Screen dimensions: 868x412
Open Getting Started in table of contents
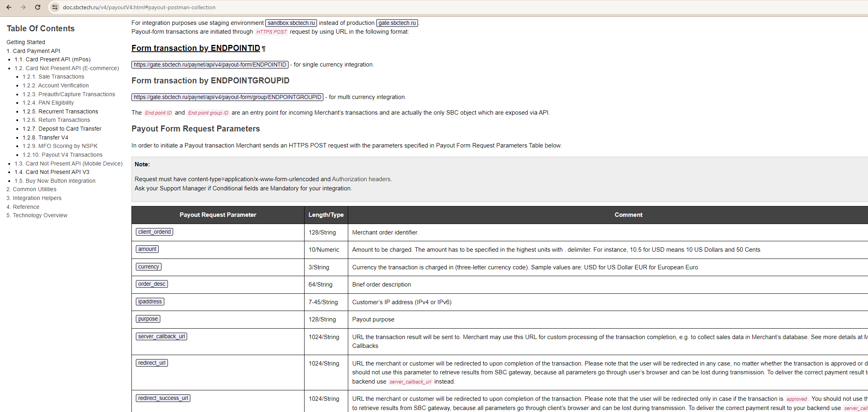coord(26,42)
